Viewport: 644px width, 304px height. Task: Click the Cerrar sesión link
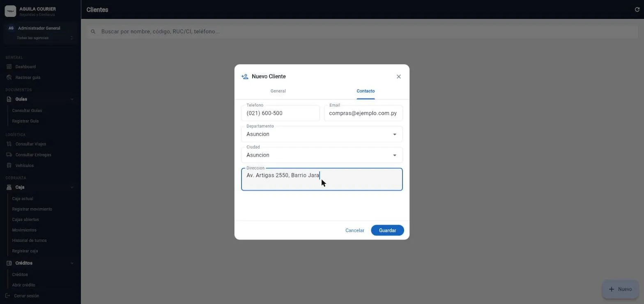click(x=27, y=296)
